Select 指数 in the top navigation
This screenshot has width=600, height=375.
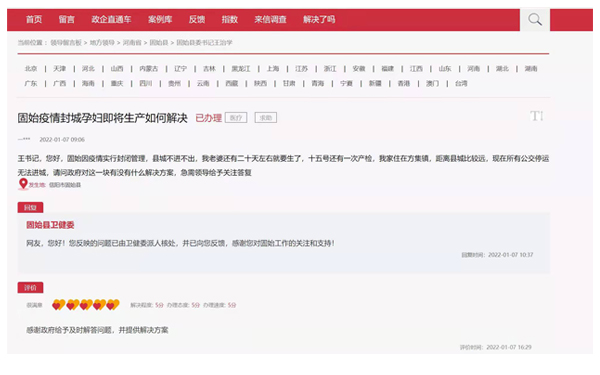click(230, 20)
